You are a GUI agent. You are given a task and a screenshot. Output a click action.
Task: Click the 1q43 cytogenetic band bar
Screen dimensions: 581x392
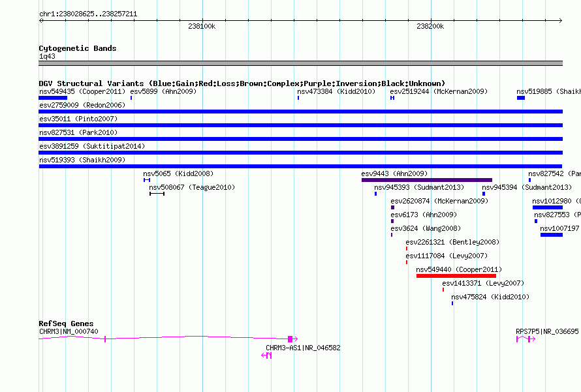click(x=300, y=63)
